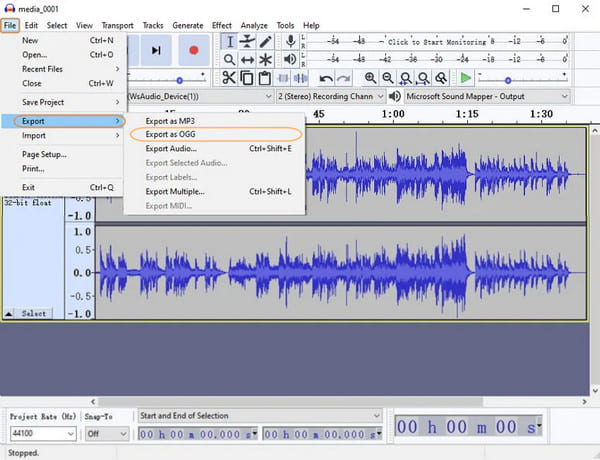Click 'Click to Start Monitoring' meter
Image resolution: width=600 pixels, height=460 pixels.
(437, 41)
